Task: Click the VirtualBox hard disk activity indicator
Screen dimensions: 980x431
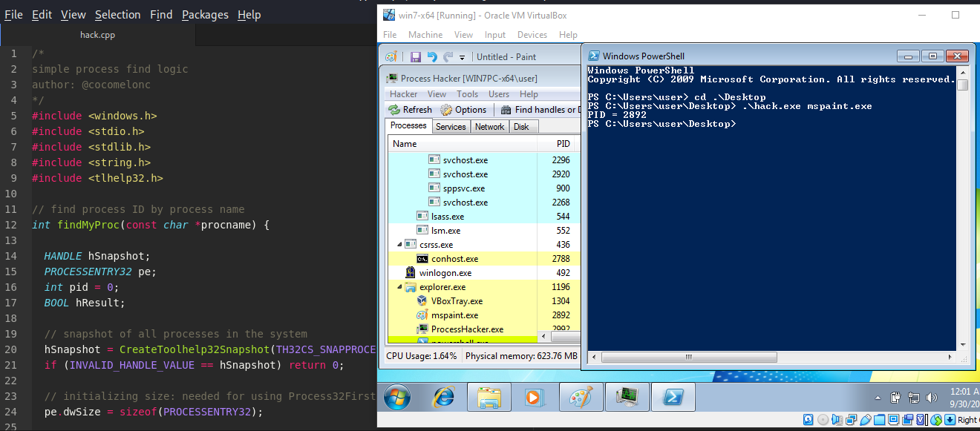Action: (x=808, y=420)
